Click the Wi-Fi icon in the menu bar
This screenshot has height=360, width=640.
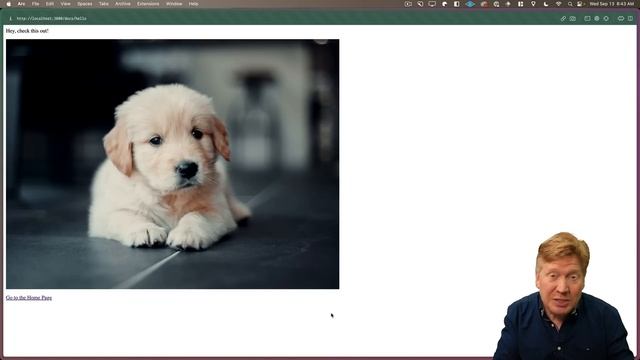558,4
